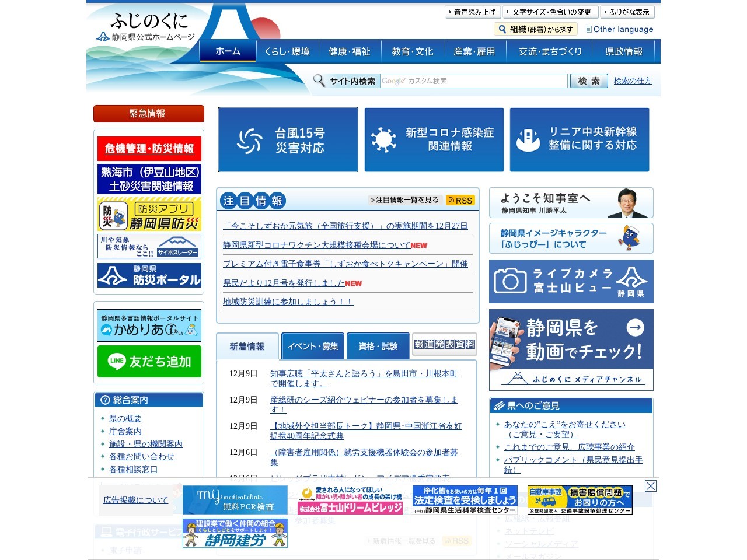Open the サイポスレーダー weather banner

pyautogui.click(x=149, y=246)
